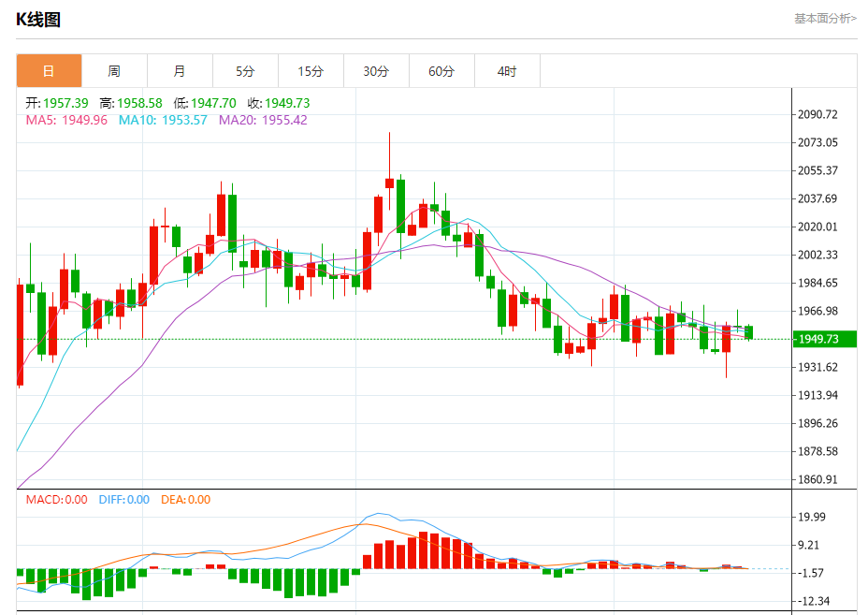Click the 1896.26 price axis label

(817, 423)
